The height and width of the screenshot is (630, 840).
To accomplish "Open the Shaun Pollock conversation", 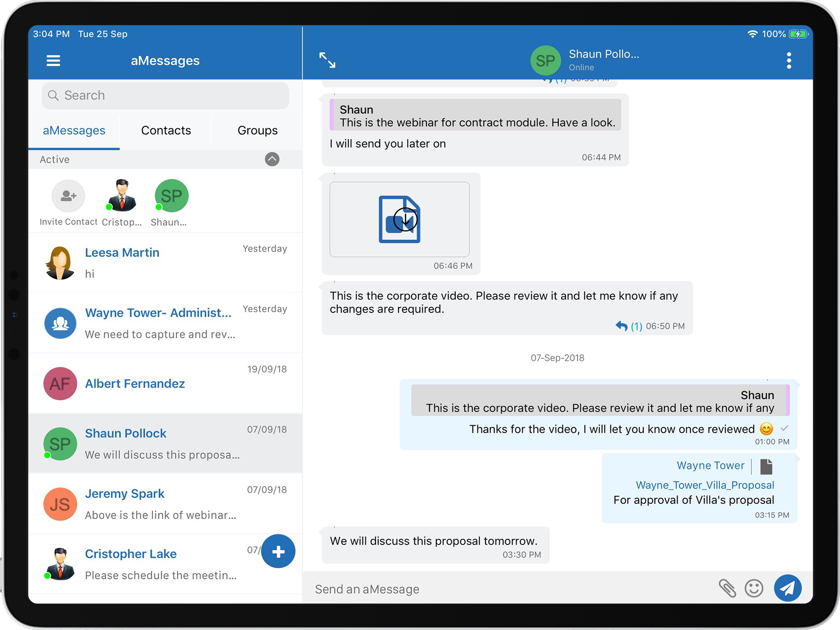I will click(x=165, y=444).
